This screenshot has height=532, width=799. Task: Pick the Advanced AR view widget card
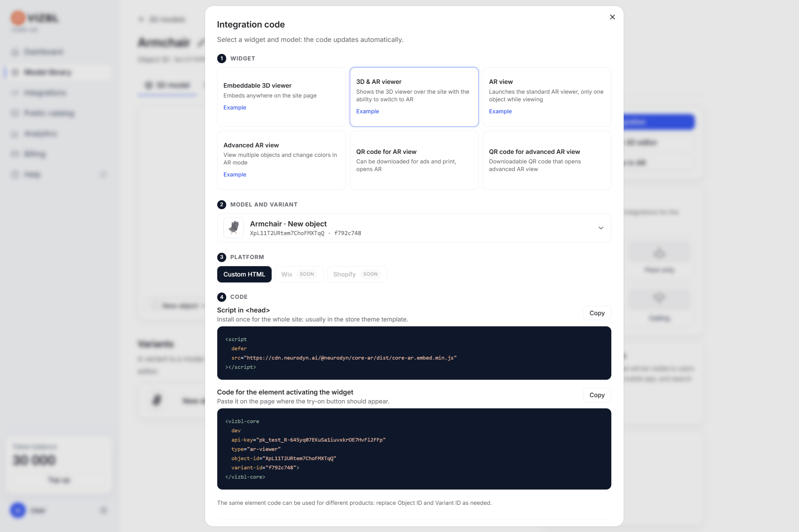point(281,160)
